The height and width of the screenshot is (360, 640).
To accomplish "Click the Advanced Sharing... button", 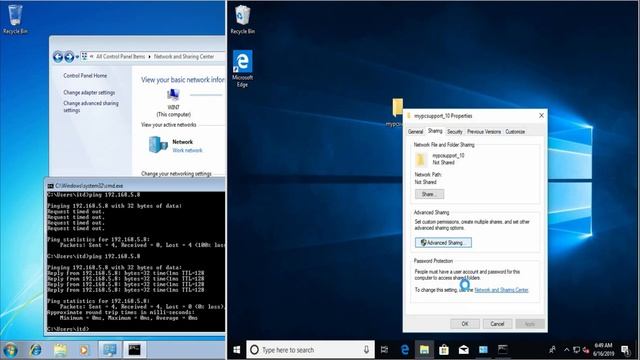I will pos(443,243).
